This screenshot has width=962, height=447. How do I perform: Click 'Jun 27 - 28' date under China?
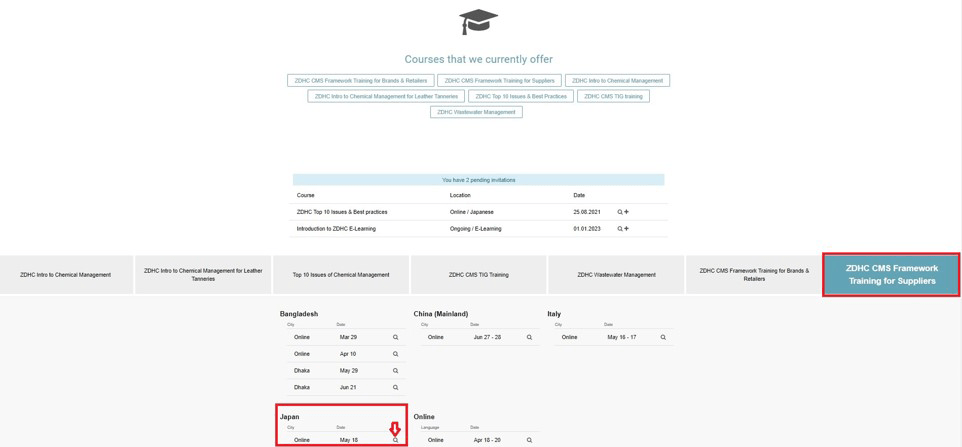[487, 337]
